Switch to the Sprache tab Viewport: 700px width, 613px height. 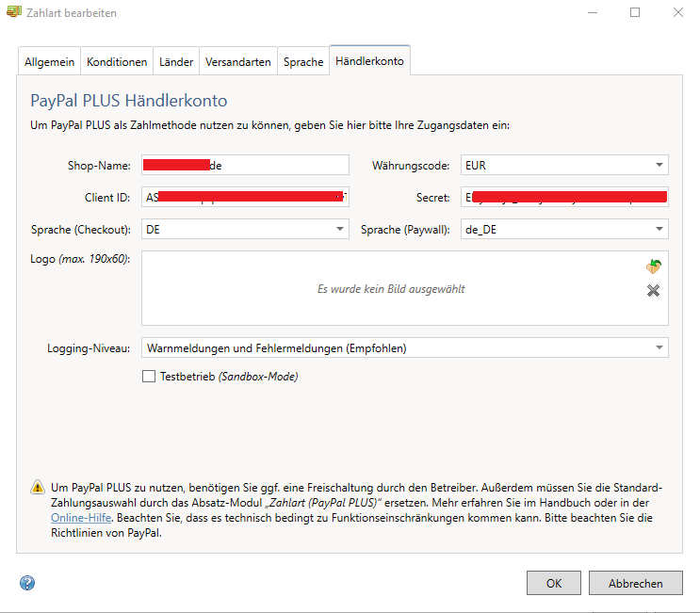coord(303,61)
